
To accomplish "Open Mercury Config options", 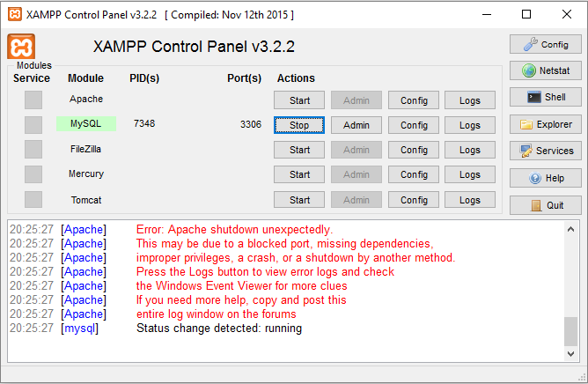I will click(414, 174).
